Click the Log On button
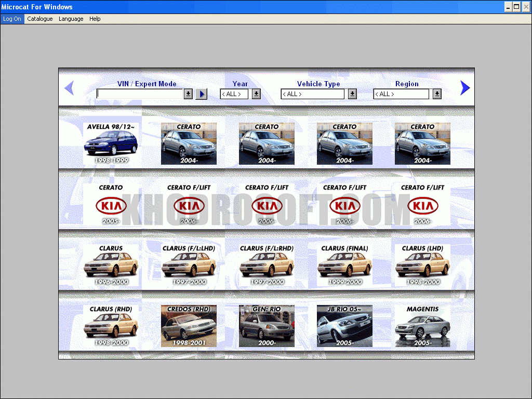 tap(12, 19)
